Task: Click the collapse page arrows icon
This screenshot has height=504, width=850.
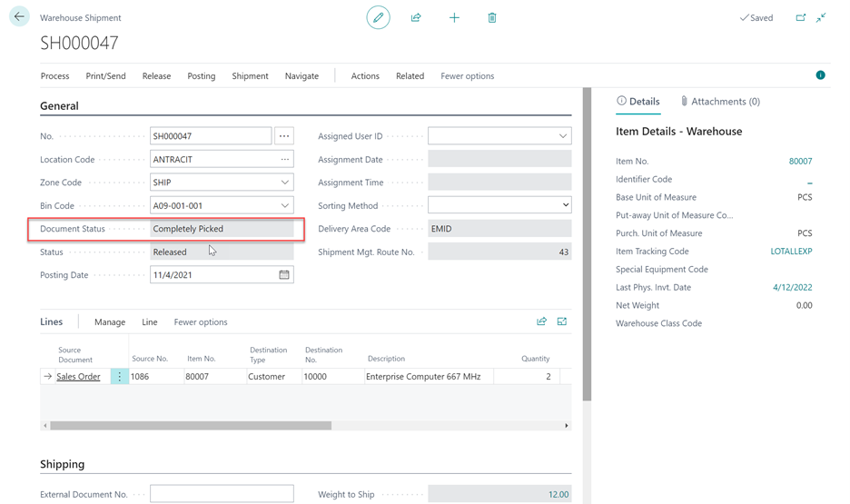Action: tap(821, 17)
